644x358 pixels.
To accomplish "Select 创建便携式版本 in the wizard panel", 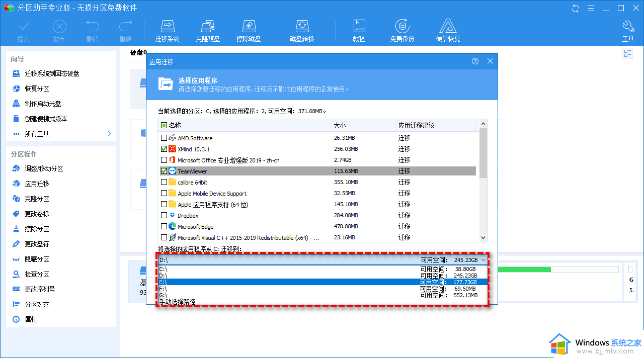I will point(46,119).
